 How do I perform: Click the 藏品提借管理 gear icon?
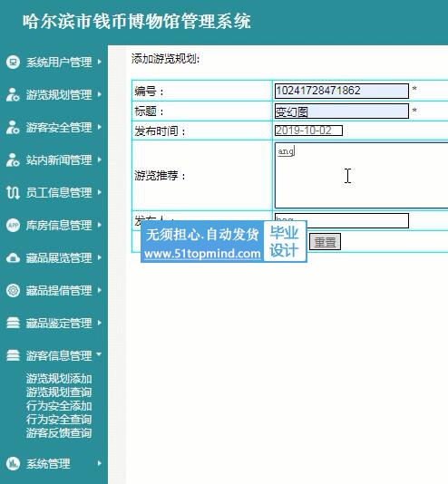pos(13,290)
